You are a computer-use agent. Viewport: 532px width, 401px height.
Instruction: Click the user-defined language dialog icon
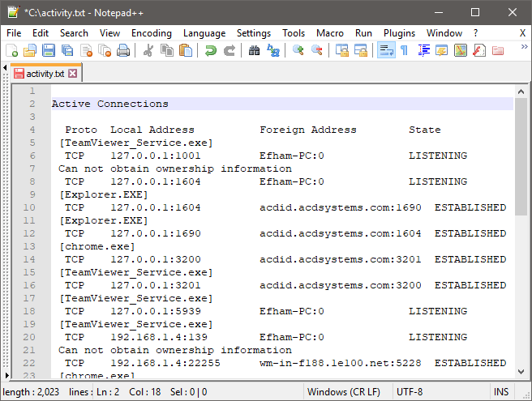442,50
